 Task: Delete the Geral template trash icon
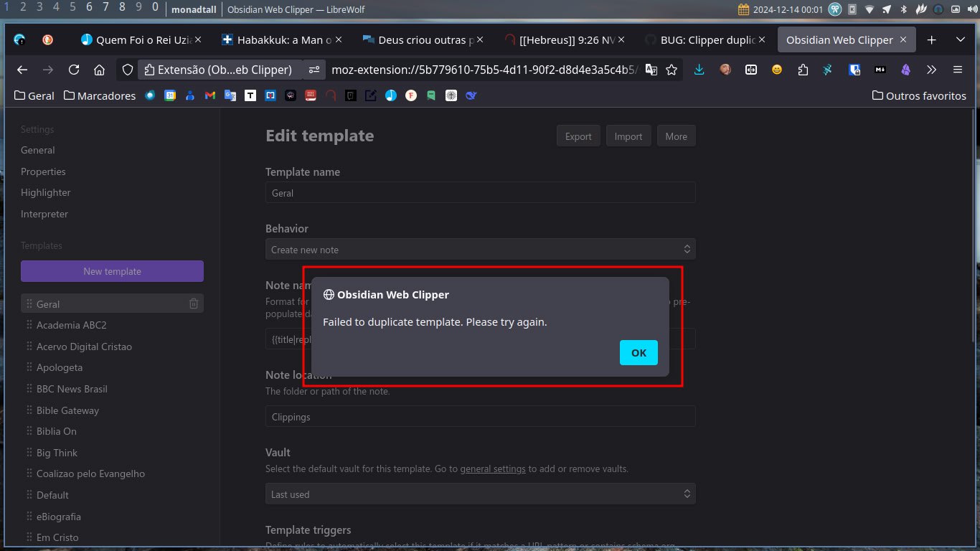pos(194,304)
